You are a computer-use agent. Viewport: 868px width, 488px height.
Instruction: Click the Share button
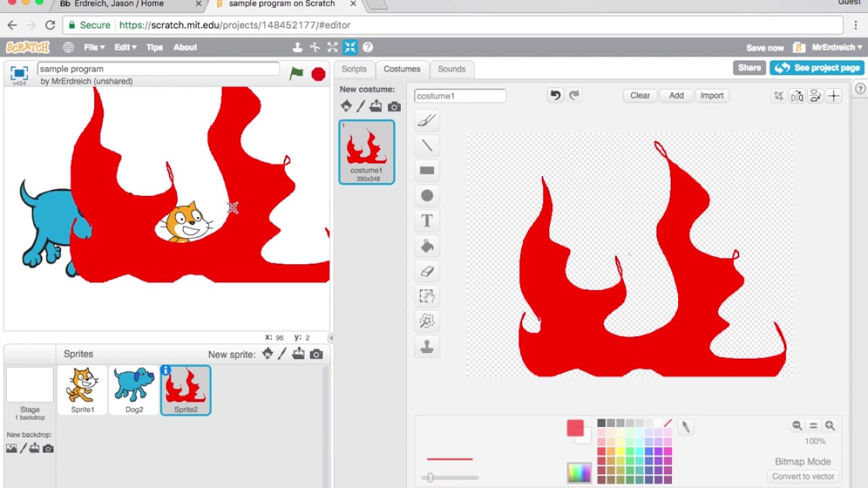pos(749,68)
